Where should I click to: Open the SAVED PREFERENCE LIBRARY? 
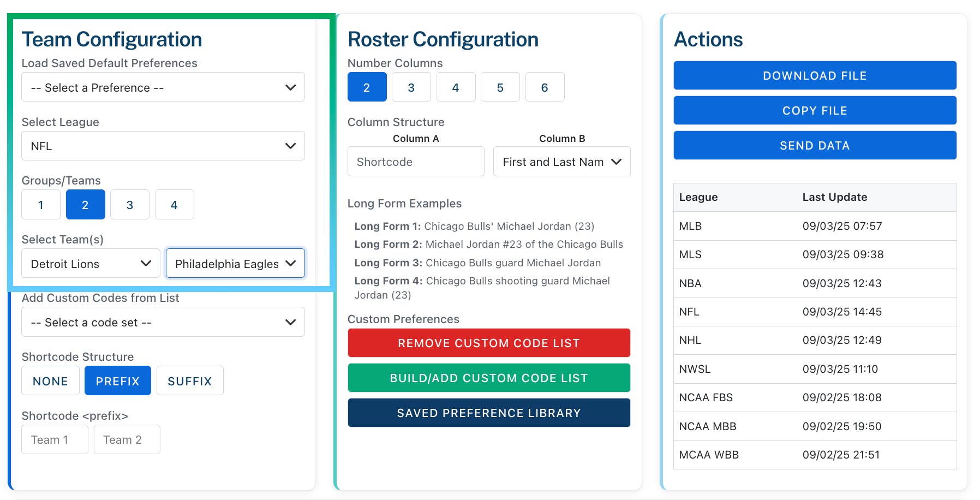(488, 413)
